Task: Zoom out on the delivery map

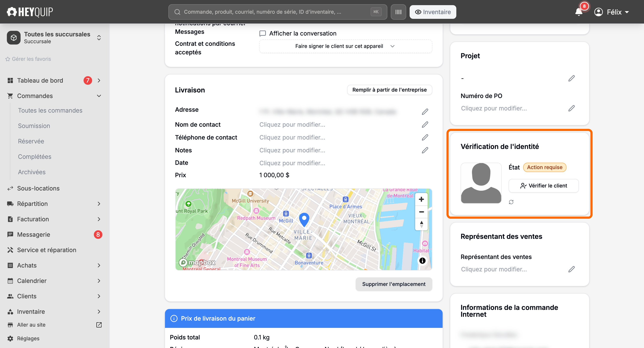Action: [x=421, y=212]
